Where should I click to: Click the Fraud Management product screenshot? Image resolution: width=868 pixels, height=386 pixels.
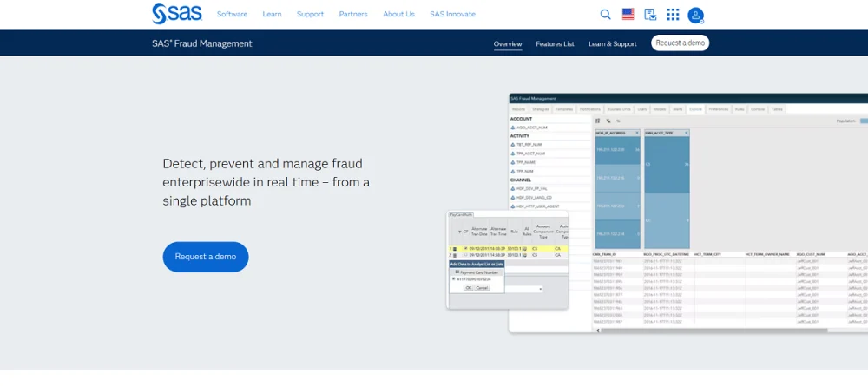686,213
